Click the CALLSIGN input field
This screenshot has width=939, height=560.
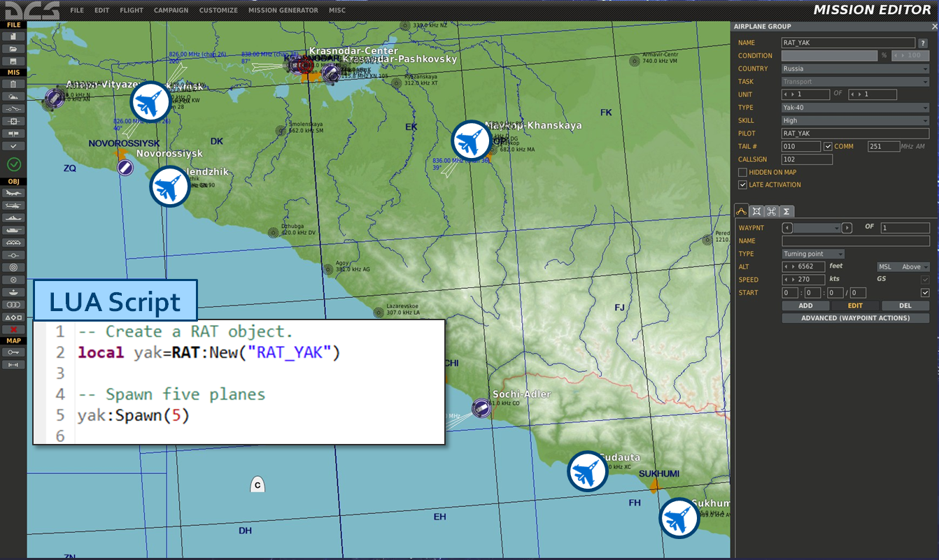(807, 159)
